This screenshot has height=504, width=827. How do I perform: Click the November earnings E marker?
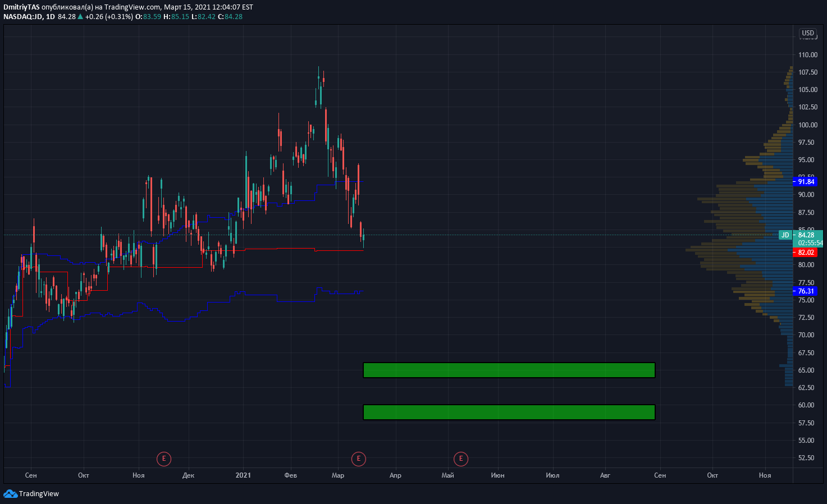pyautogui.click(x=163, y=459)
